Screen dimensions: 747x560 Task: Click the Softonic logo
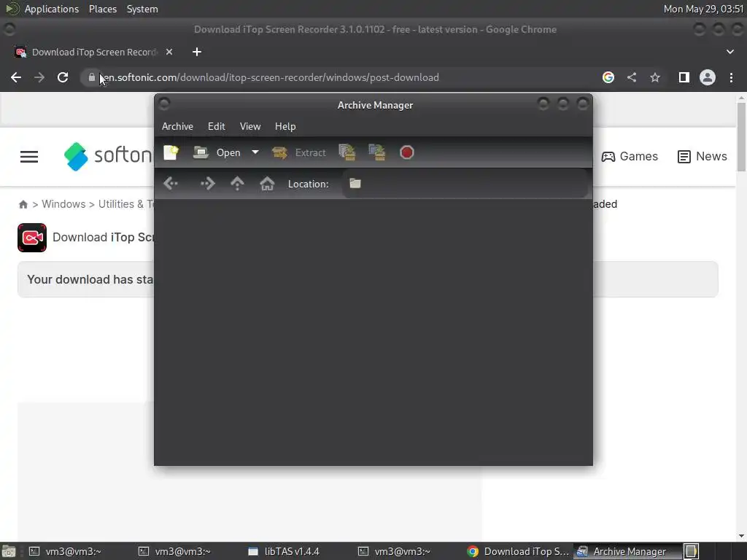pyautogui.click(x=109, y=156)
